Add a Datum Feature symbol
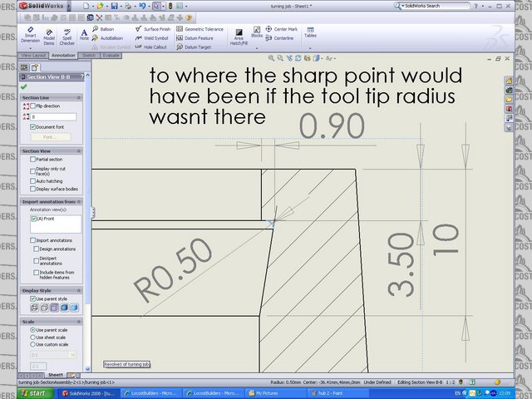532x399 pixels. tap(195, 38)
